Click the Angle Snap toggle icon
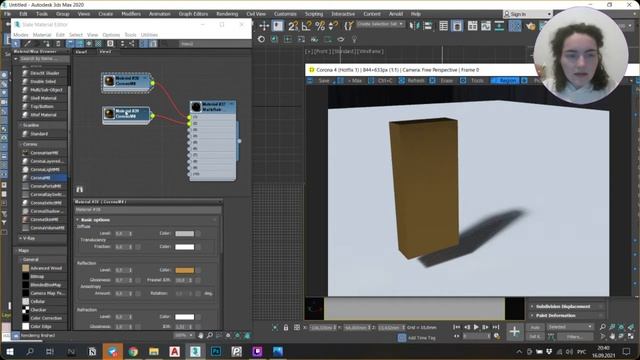 307,26
